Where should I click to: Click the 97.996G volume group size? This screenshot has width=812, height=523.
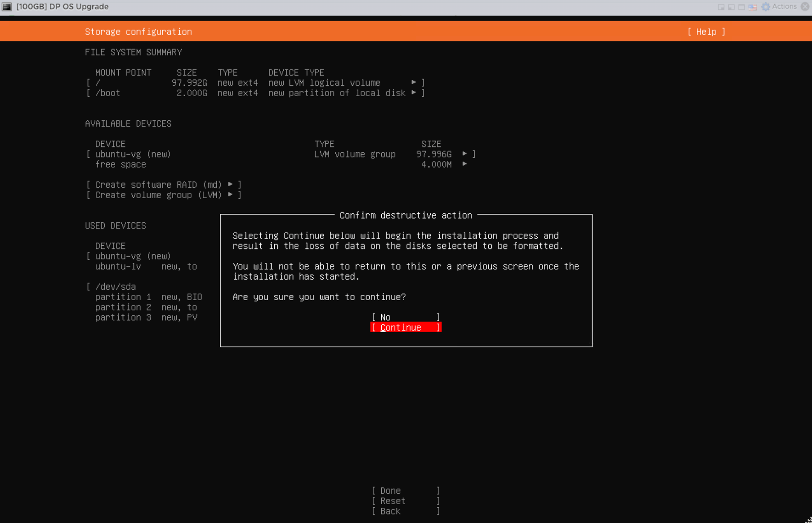[x=434, y=154]
